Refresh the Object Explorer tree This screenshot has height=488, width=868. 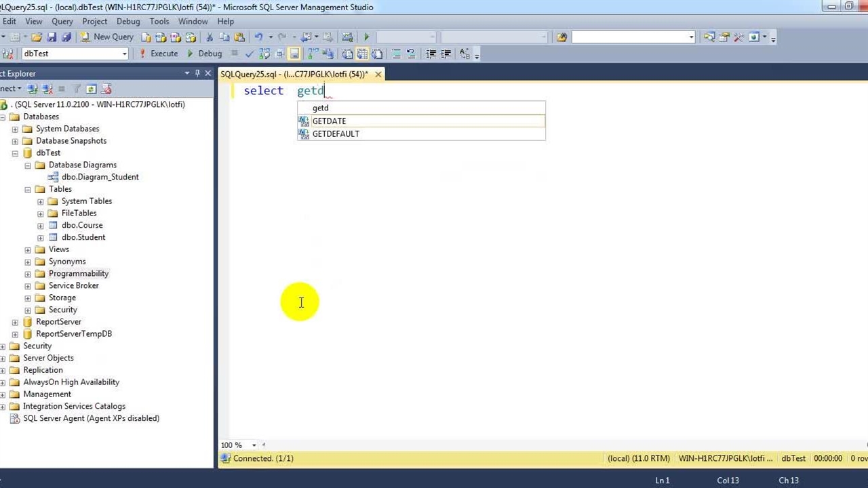pos(90,89)
